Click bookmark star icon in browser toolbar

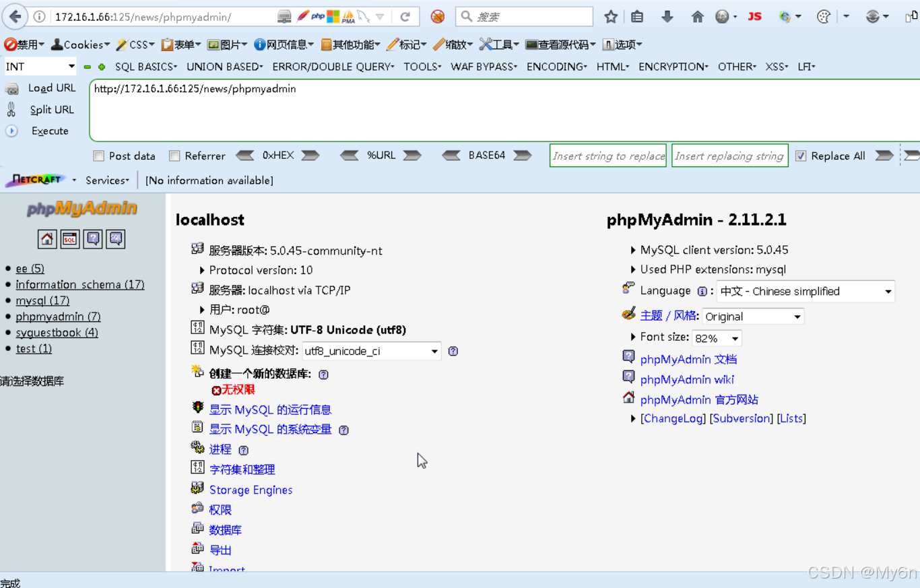click(611, 17)
